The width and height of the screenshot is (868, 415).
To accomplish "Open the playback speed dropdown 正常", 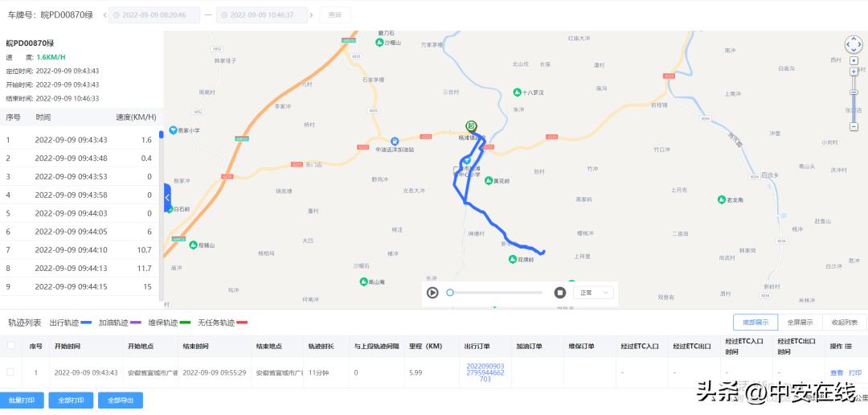I will pyautogui.click(x=593, y=293).
